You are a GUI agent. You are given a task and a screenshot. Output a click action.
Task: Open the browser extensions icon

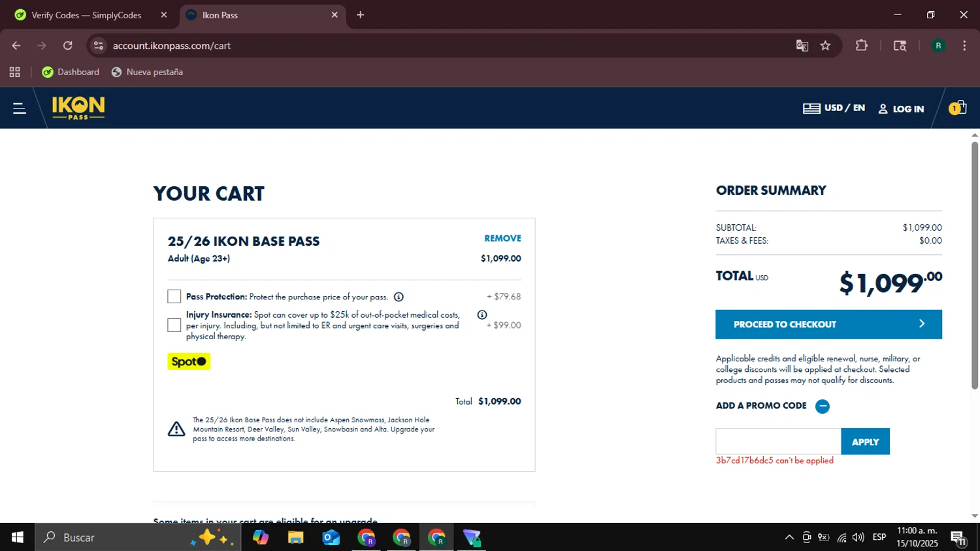[x=862, y=46]
